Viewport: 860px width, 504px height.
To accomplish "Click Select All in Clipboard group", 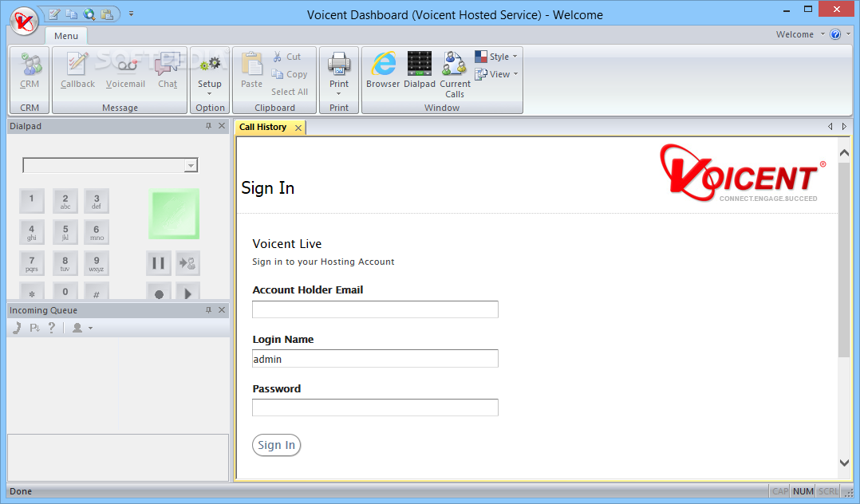I will [x=290, y=92].
